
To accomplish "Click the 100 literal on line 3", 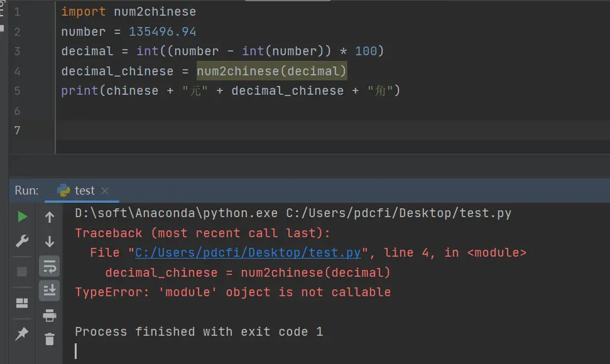I will pyautogui.click(x=366, y=51).
